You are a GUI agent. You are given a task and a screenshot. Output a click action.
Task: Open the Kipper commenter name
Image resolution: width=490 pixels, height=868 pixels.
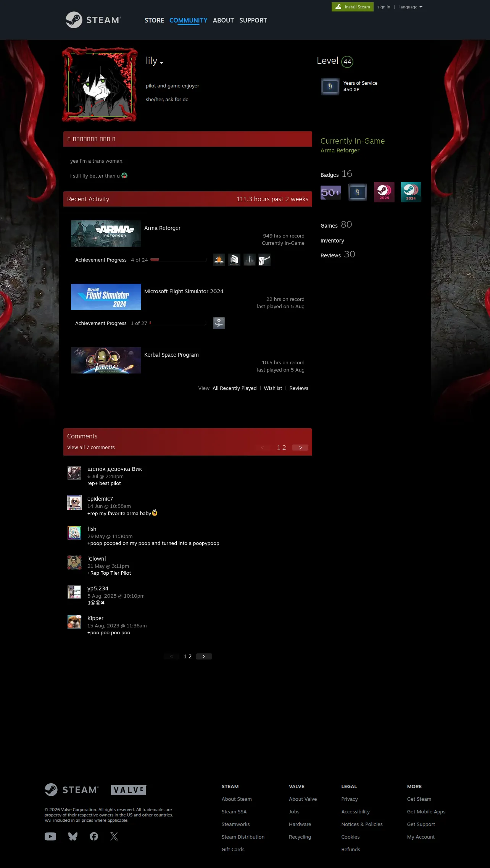(x=95, y=618)
